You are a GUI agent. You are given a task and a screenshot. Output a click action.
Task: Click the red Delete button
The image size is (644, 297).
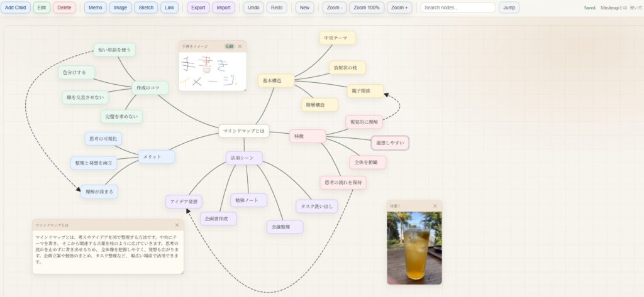[x=64, y=8]
